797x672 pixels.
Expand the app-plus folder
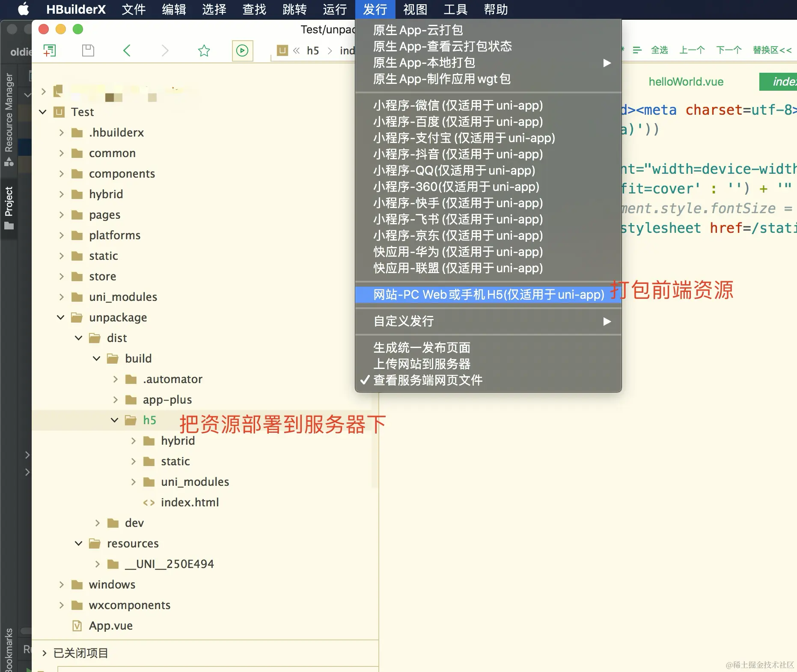(115, 400)
